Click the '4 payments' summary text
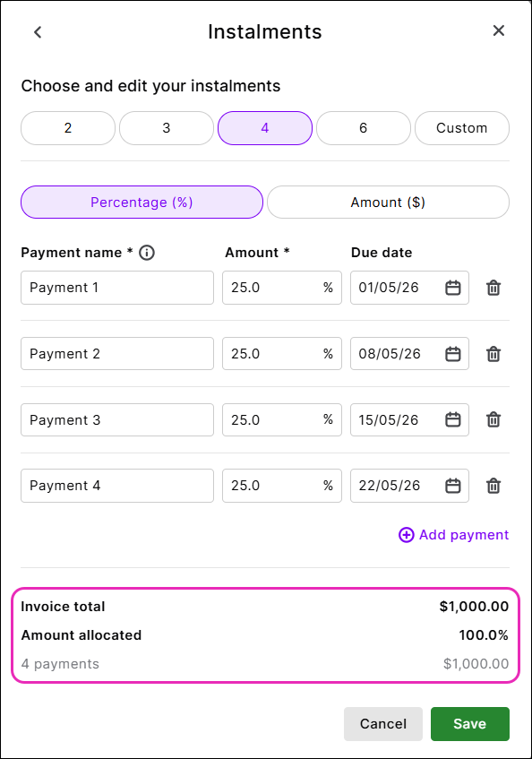 click(x=60, y=664)
